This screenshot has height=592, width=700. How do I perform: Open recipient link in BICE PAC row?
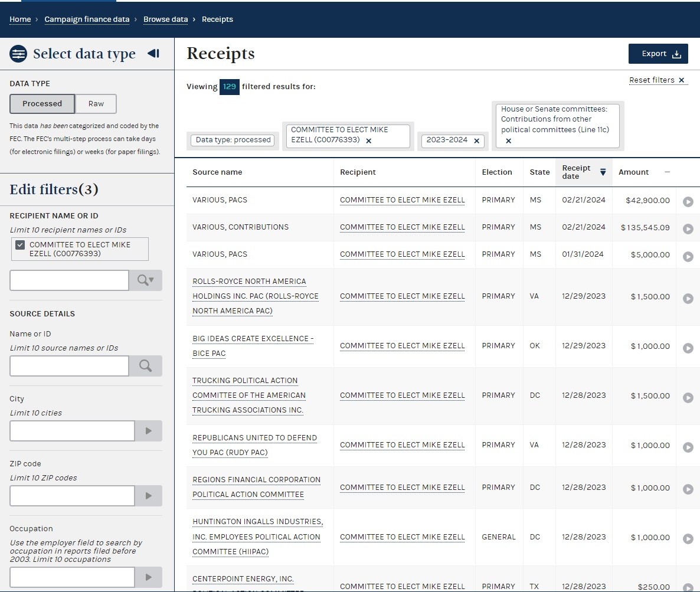[402, 346]
